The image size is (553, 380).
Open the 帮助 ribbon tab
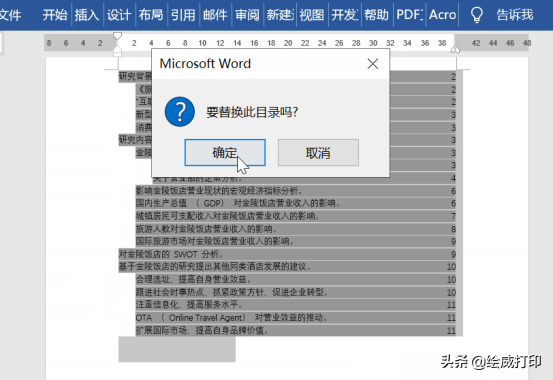pos(376,15)
